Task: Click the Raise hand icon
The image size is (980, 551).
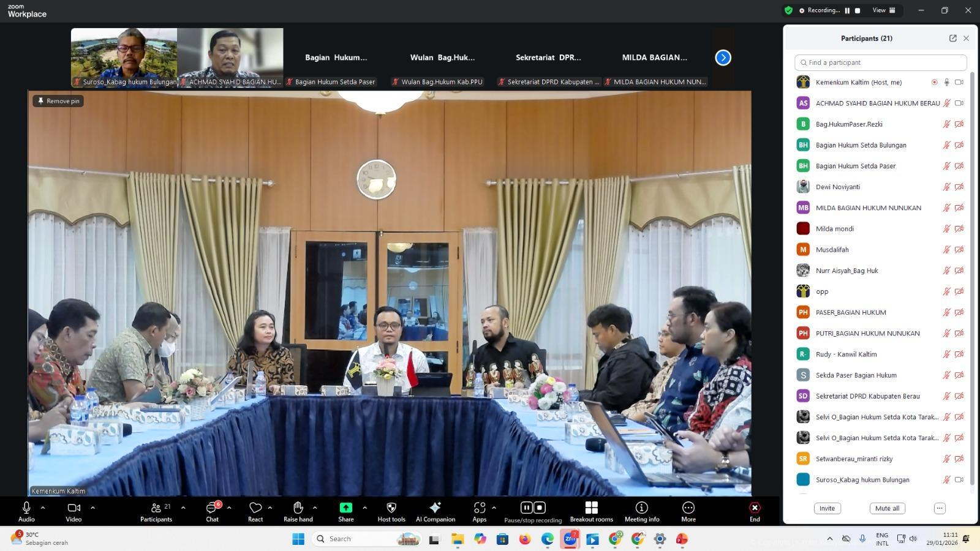Action: [x=298, y=508]
